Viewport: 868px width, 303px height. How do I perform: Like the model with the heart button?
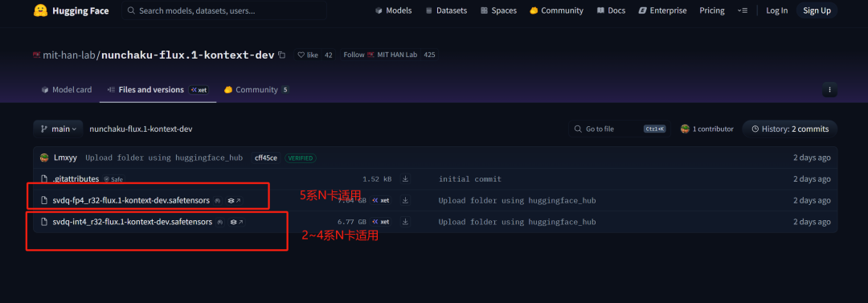point(308,55)
